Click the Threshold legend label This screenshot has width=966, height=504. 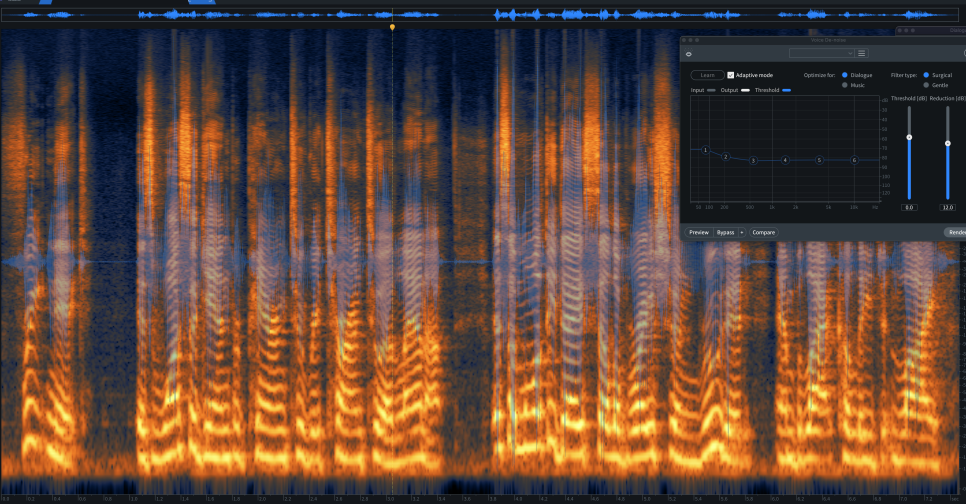[766, 90]
